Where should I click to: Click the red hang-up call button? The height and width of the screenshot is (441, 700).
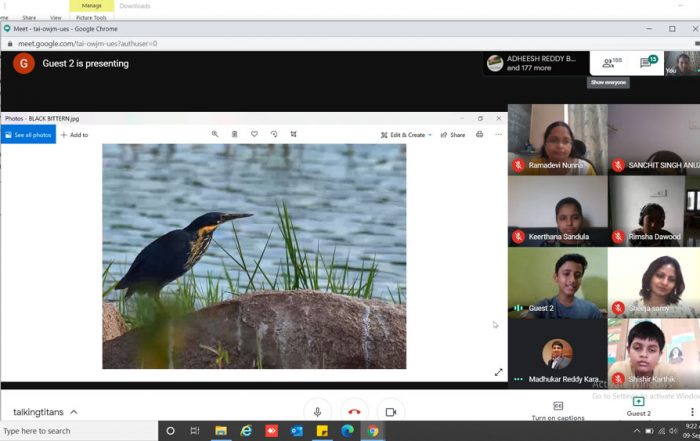(x=354, y=412)
